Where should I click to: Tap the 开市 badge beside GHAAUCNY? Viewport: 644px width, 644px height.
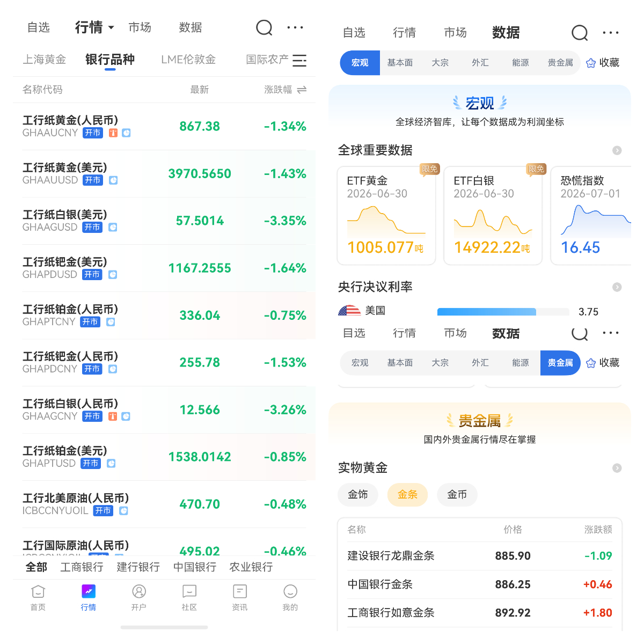coord(93,133)
